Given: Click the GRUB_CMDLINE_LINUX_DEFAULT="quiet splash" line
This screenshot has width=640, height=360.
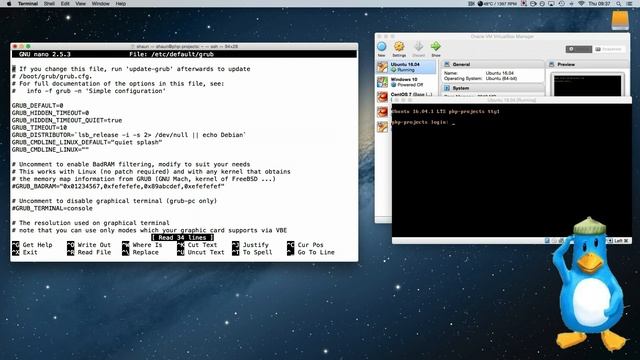Looking at the screenshot, I should [x=87, y=142].
